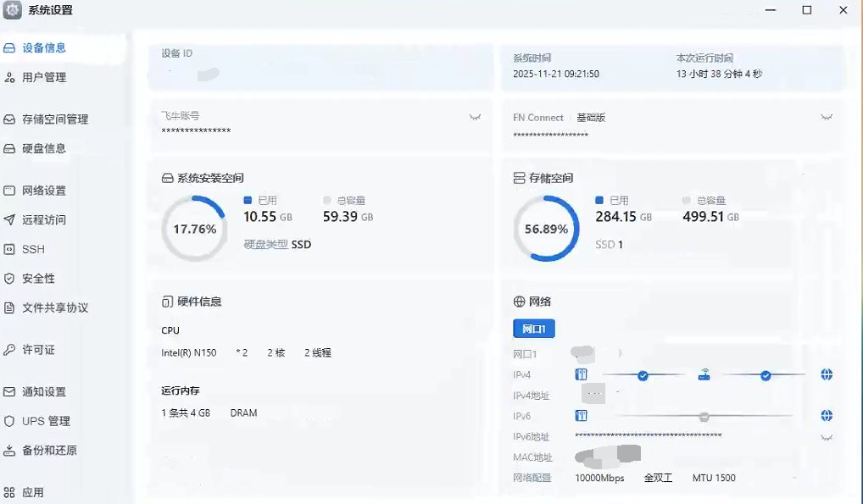The height and width of the screenshot is (504, 863).
Task: Click the 284.15 GB used value
Action: coord(624,217)
